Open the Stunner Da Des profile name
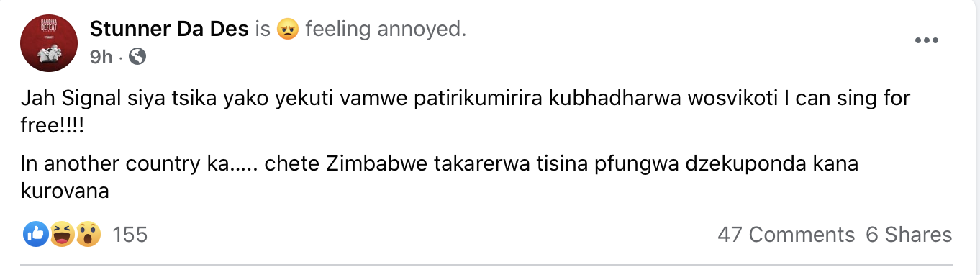980x275 pixels. [170, 29]
